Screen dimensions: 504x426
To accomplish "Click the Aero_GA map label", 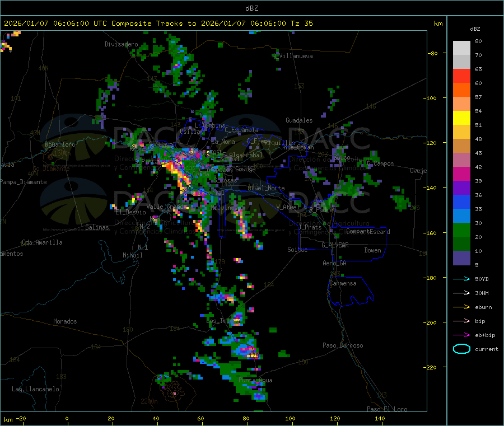I will [x=334, y=263].
